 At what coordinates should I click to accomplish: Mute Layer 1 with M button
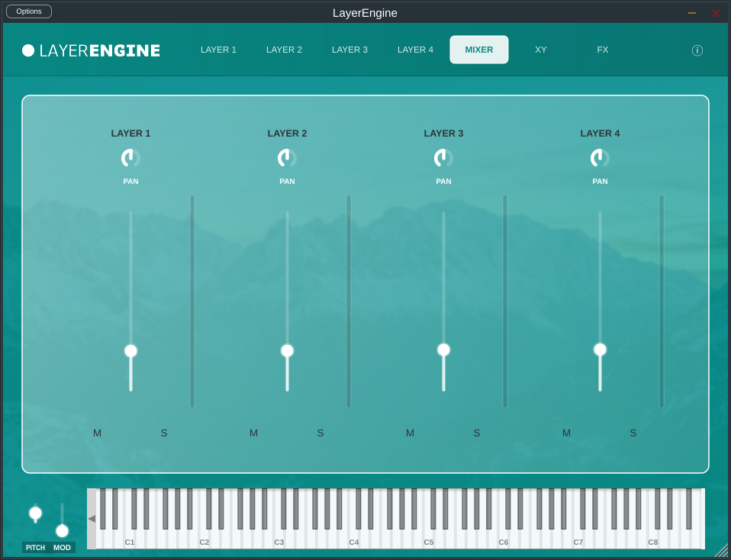pos(97,433)
